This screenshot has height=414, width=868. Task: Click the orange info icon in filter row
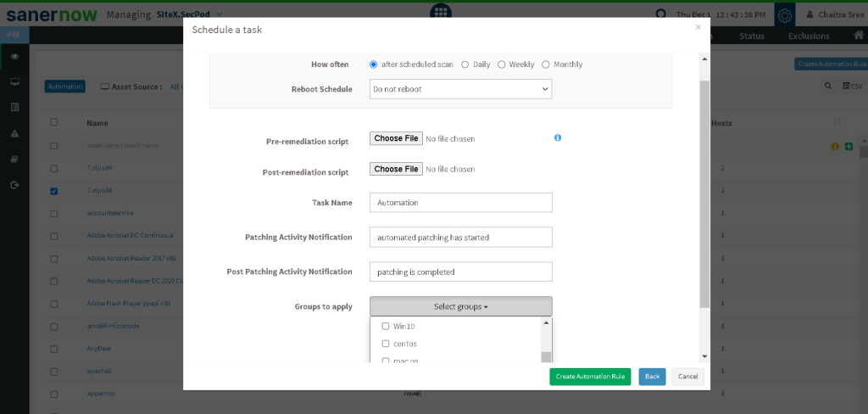click(835, 146)
